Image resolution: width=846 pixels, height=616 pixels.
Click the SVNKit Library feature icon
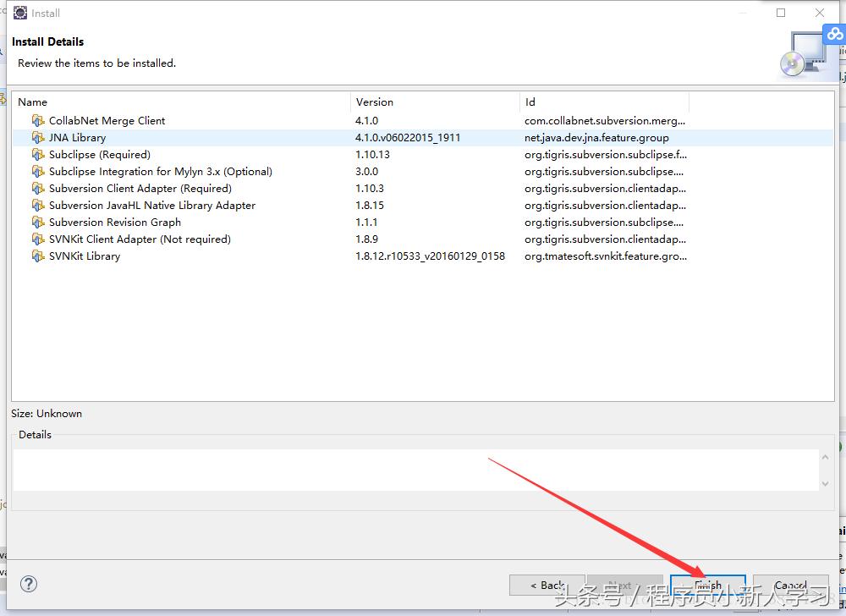pos(38,256)
